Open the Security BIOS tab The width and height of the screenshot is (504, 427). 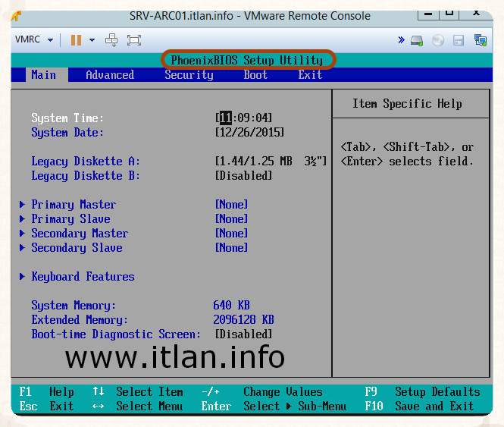coord(189,75)
